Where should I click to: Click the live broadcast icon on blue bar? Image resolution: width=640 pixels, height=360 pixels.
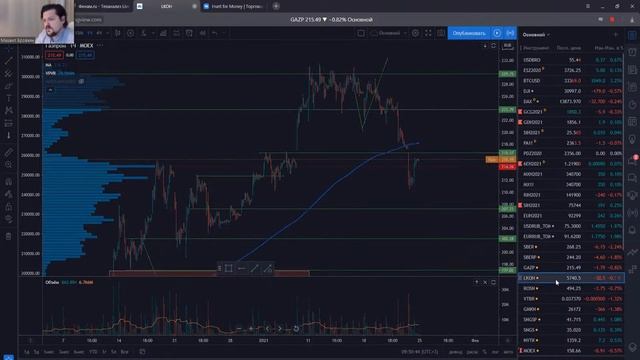[510, 33]
